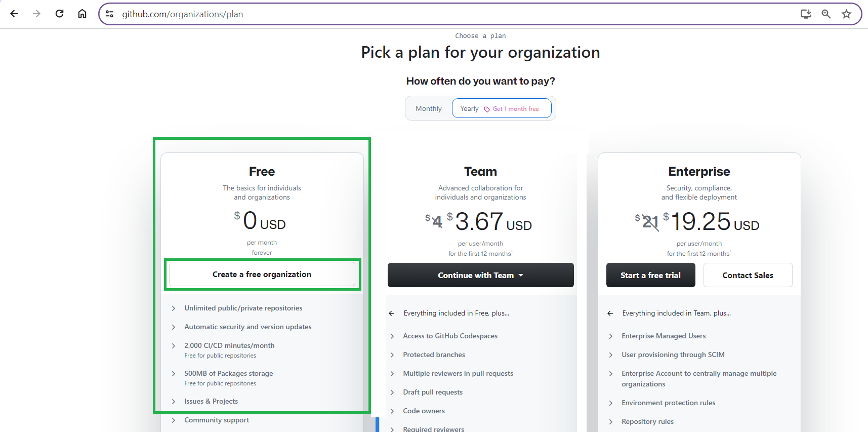Open site permission settings in address bar
Image resolution: width=868 pixels, height=432 pixels.
[109, 14]
